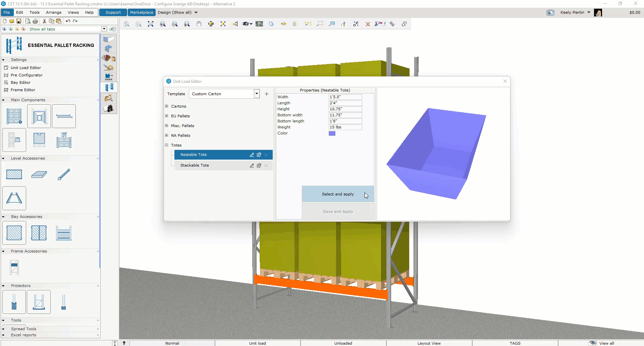Open the Edit menu
This screenshot has height=346, width=644.
[x=20, y=12]
